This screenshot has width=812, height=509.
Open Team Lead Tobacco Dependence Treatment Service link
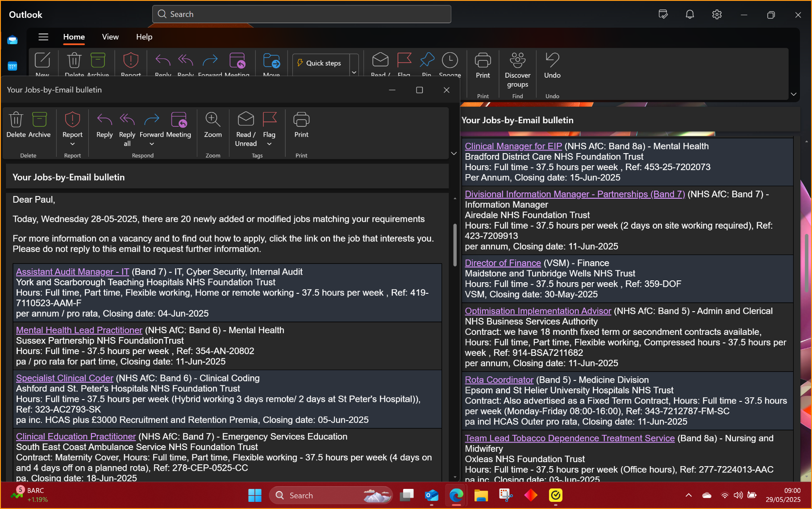(570, 438)
